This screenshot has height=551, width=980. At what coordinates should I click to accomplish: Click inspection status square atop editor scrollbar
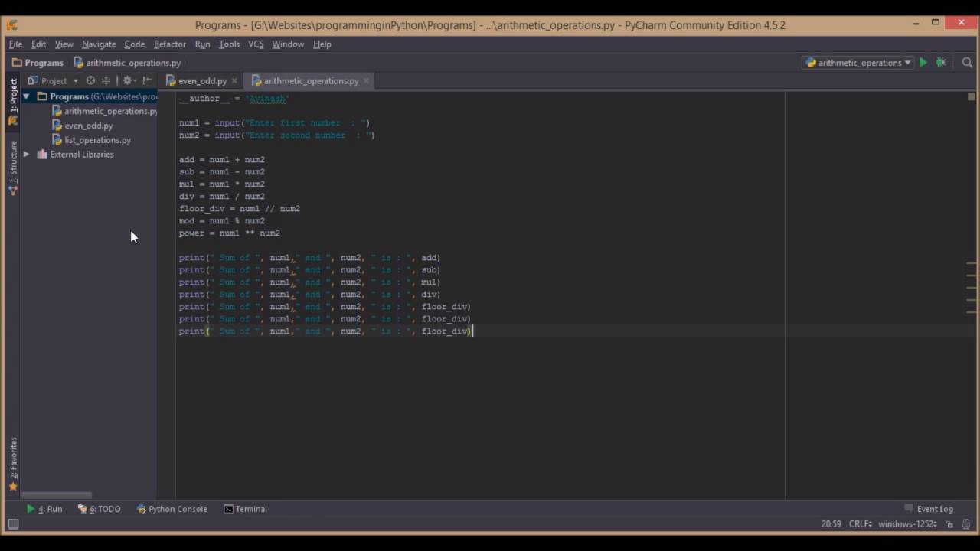point(972,96)
